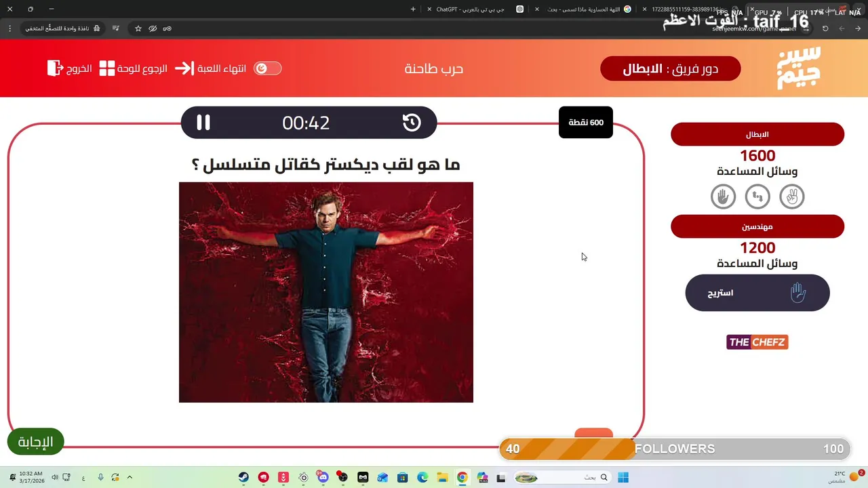868x488 pixels.
Task: Click the استريح helper button
Action: pos(757,293)
